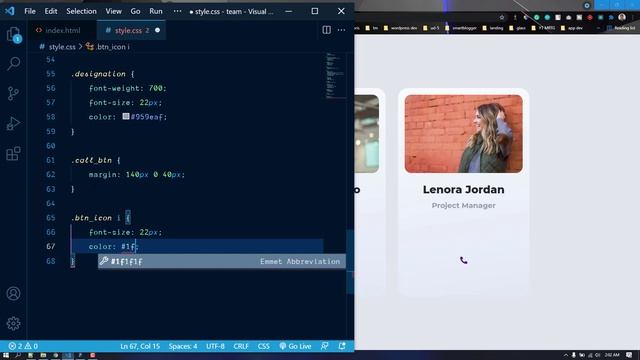The width and height of the screenshot is (640, 360).
Task: Open the Run and Debug view
Action: (x=13, y=123)
